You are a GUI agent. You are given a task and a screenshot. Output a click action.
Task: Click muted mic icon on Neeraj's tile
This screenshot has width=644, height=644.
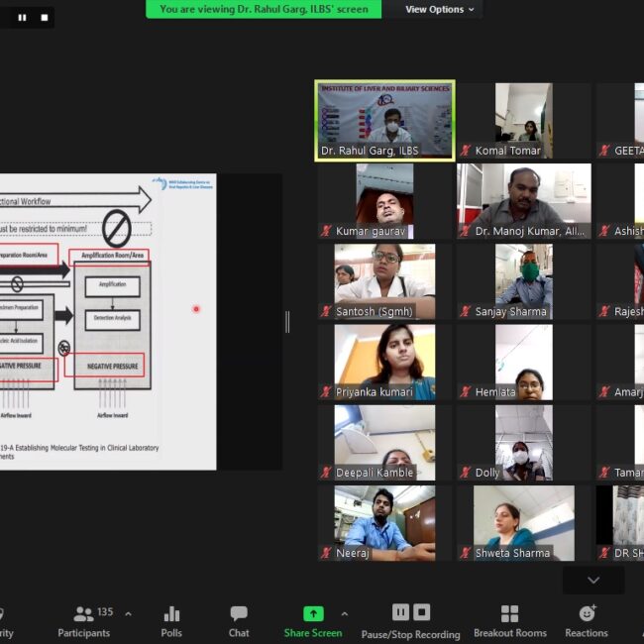click(x=326, y=553)
